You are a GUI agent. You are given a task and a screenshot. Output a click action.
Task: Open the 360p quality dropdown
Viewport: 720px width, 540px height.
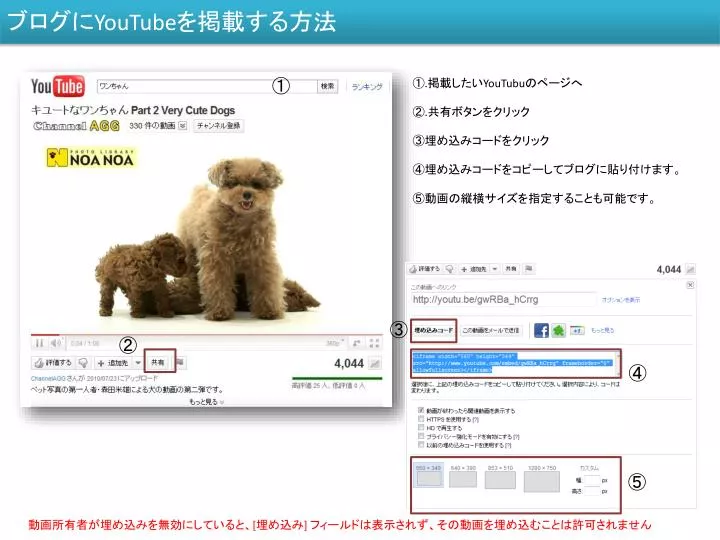click(x=334, y=343)
